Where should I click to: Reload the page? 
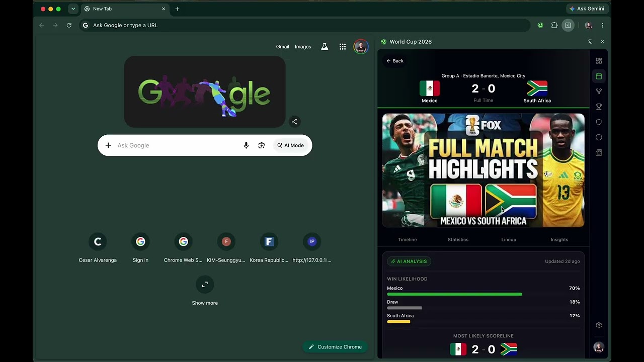[69, 25]
